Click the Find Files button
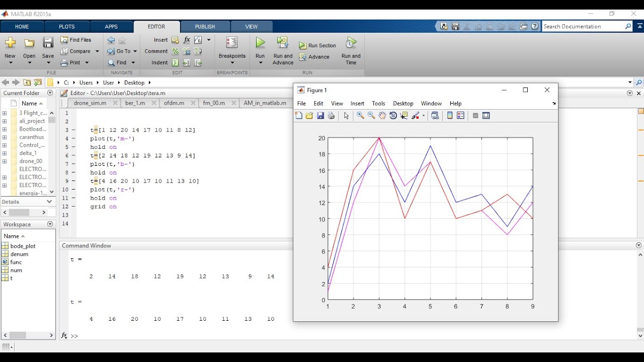644x362 pixels. click(x=76, y=40)
